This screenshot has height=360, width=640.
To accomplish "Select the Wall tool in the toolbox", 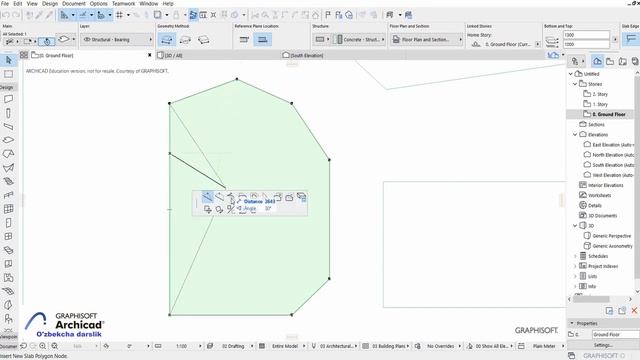I will tap(8, 99).
